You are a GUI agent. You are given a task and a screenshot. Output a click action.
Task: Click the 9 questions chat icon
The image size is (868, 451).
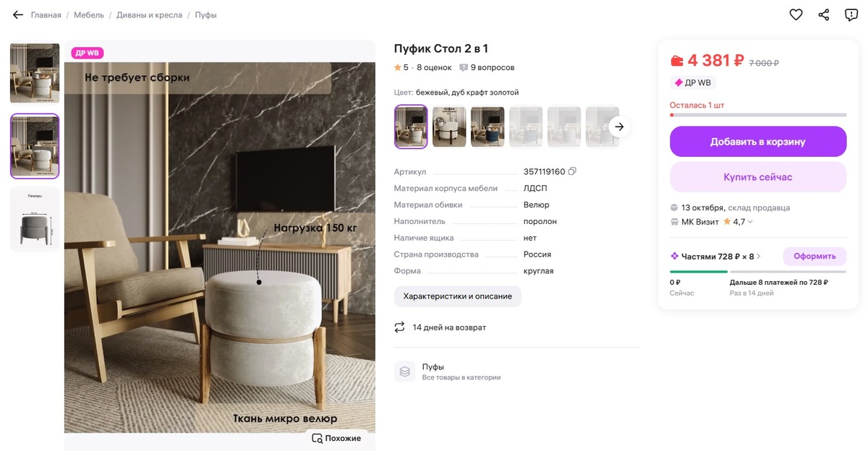point(464,67)
